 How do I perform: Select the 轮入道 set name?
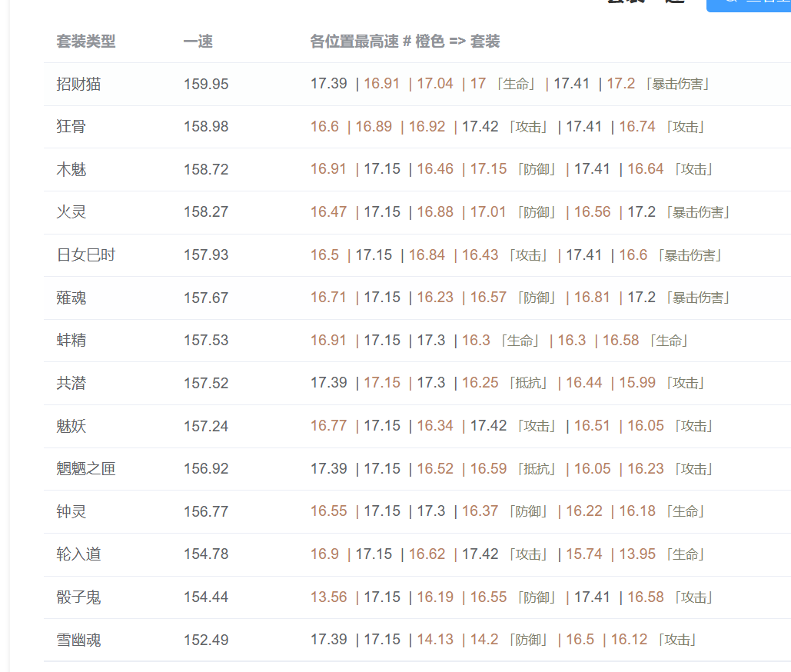78,554
